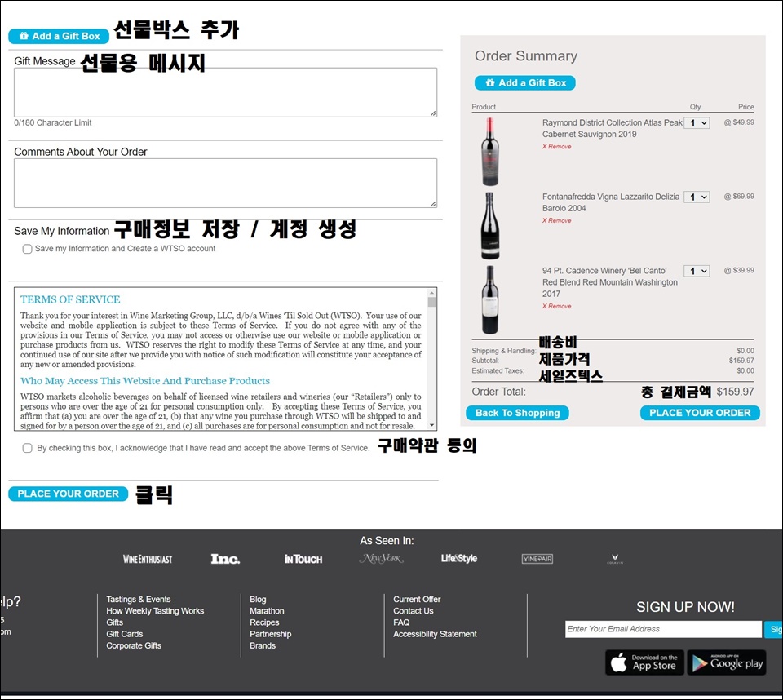Click PLACE YOUR ORDER in Order Summary
Screen dimensions: 783x700
click(x=700, y=413)
